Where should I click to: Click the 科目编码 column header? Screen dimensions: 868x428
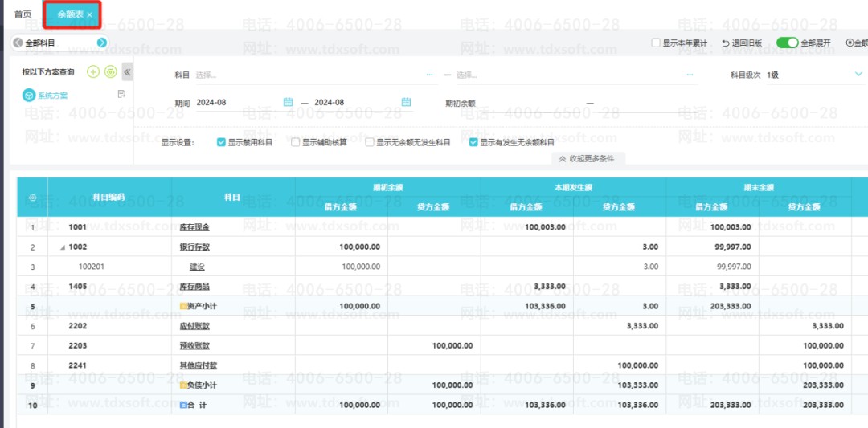tap(109, 197)
